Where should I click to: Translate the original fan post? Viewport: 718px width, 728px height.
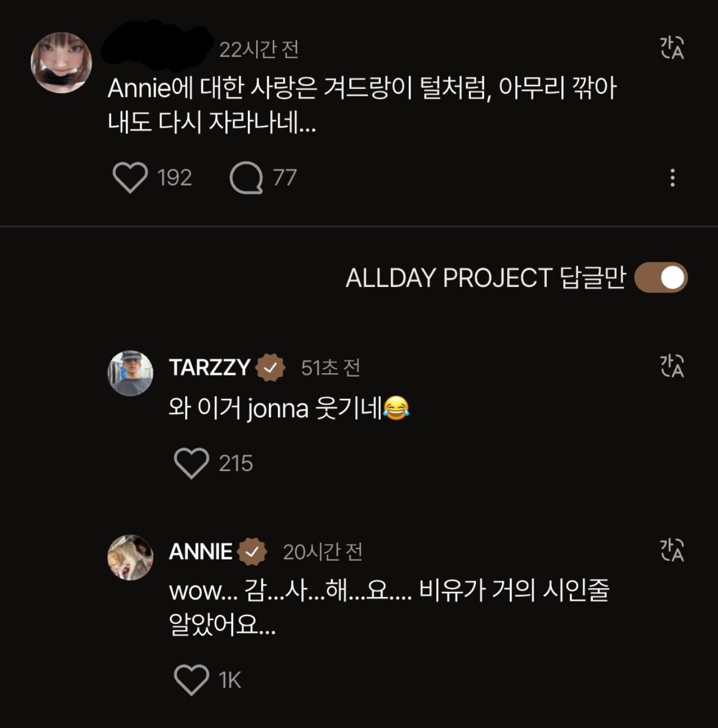(x=672, y=48)
